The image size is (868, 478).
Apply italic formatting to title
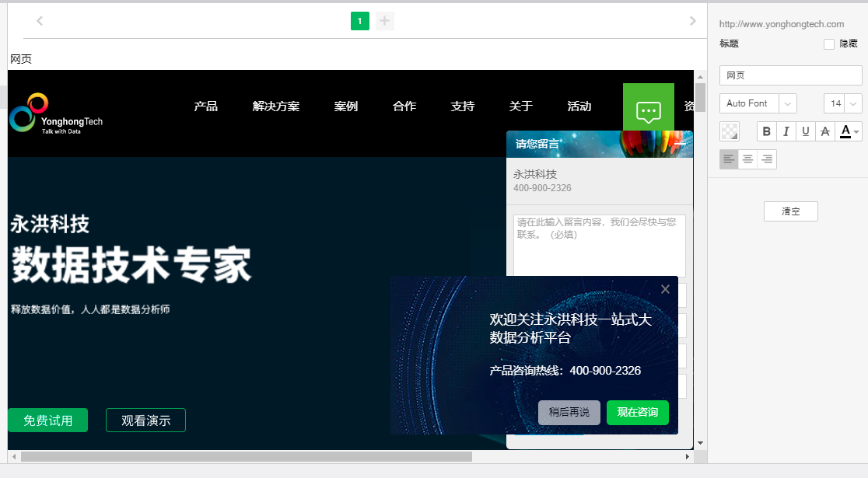coord(786,131)
